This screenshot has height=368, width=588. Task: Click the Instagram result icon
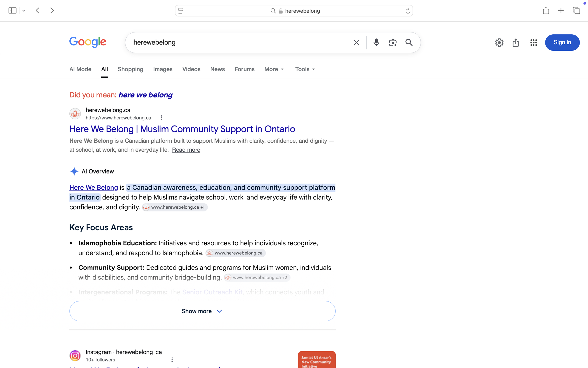point(75,356)
